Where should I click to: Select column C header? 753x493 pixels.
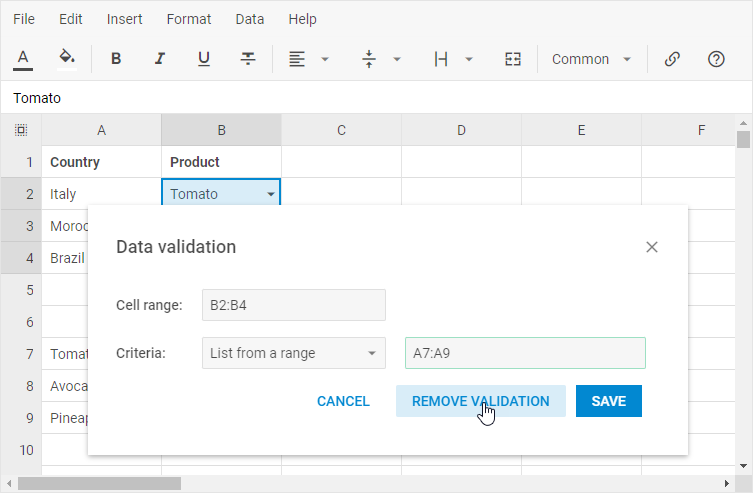coord(341,130)
